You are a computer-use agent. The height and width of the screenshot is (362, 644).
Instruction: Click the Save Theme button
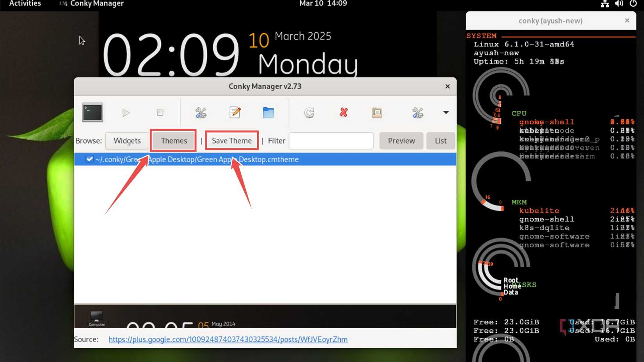pyautogui.click(x=231, y=141)
